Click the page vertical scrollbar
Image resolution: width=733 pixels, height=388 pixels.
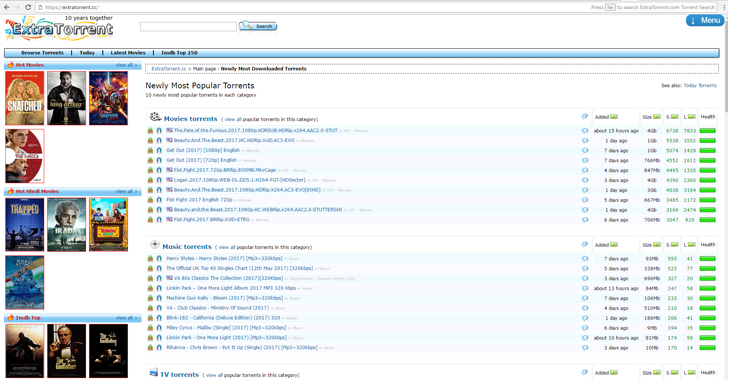tap(726, 65)
